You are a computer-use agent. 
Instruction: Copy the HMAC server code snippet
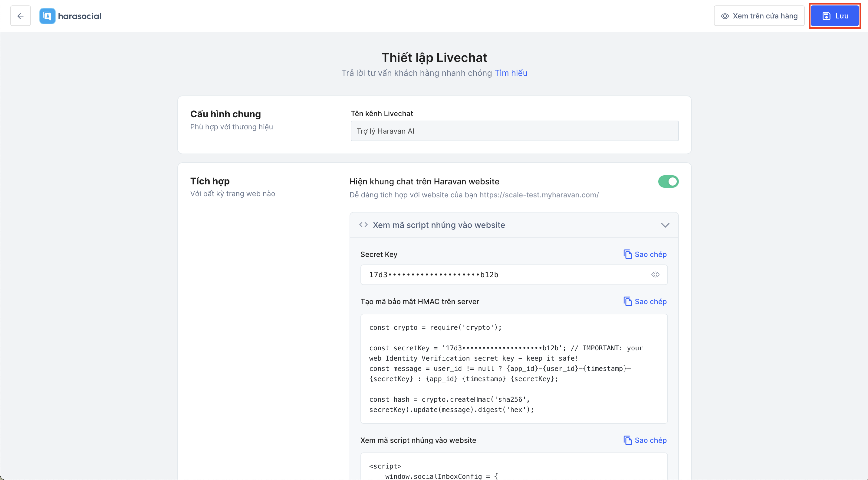pos(645,302)
